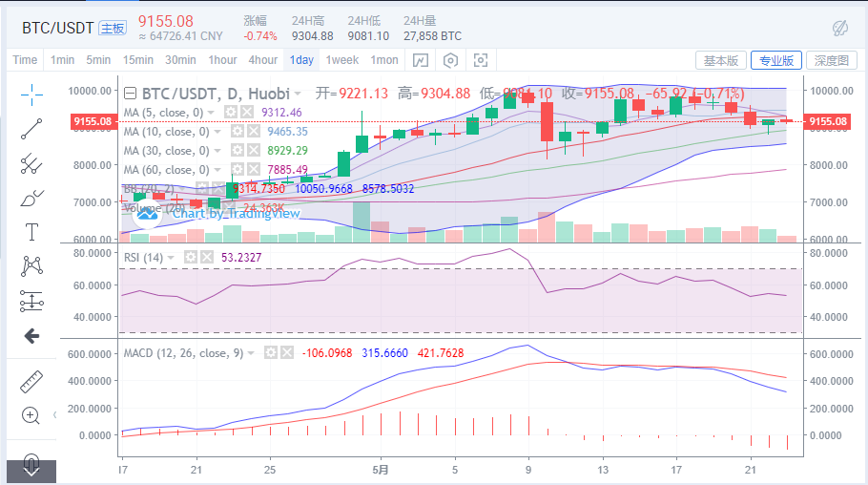Expand MA (60, close, 0) dropdown arrow
Viewport: 868px width, 485px height.
click(x=217, y=170)
